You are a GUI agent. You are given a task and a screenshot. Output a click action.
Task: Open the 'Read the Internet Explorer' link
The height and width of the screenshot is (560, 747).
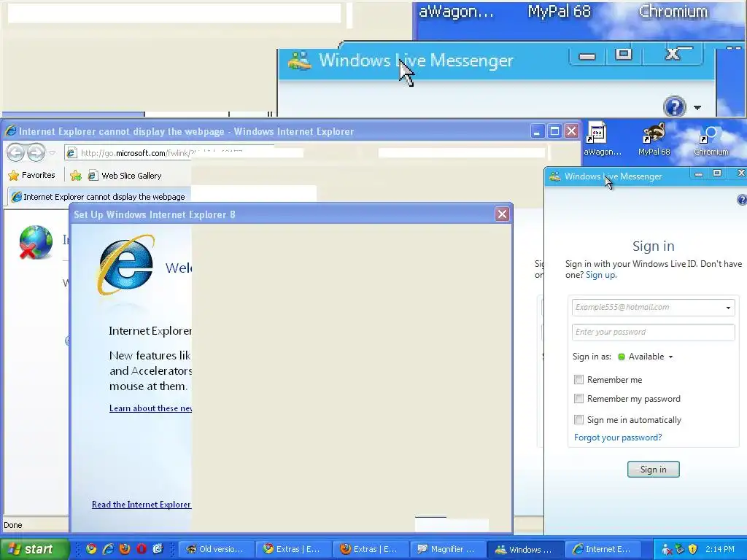pos(142,505)
